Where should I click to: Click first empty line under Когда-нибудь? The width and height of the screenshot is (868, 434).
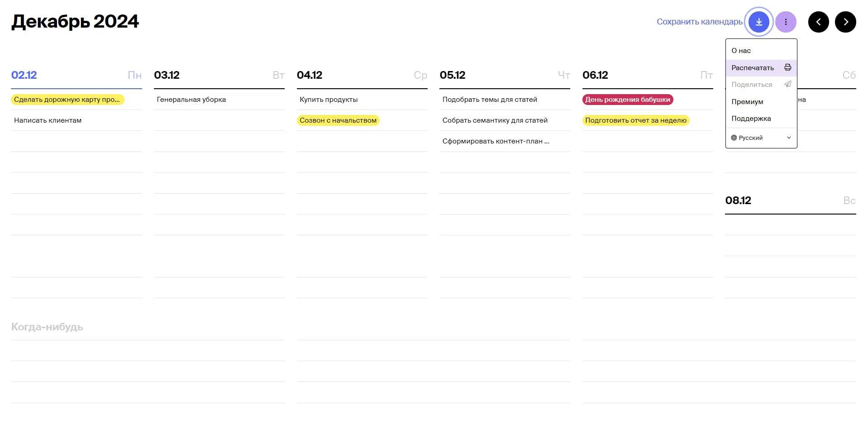(x=148, y=351)
